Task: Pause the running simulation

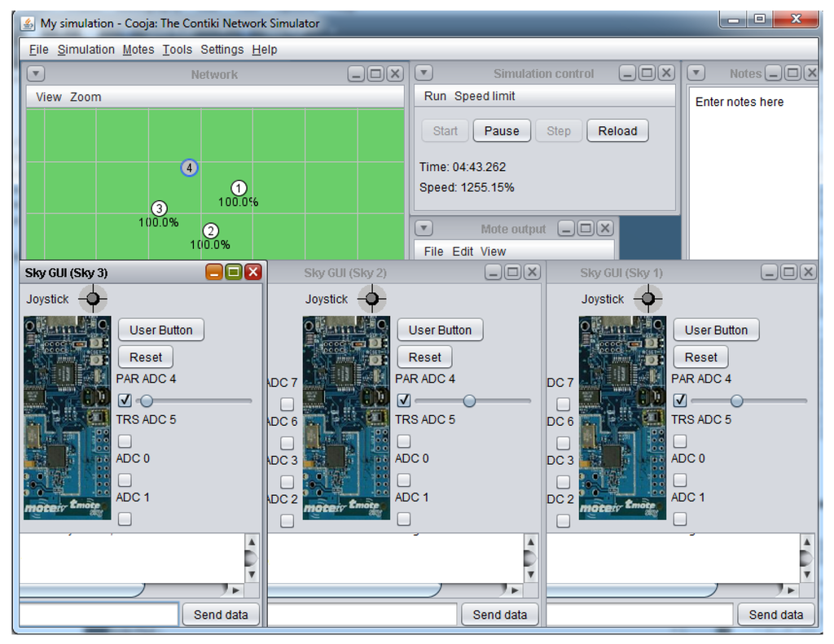Action: 502,131
